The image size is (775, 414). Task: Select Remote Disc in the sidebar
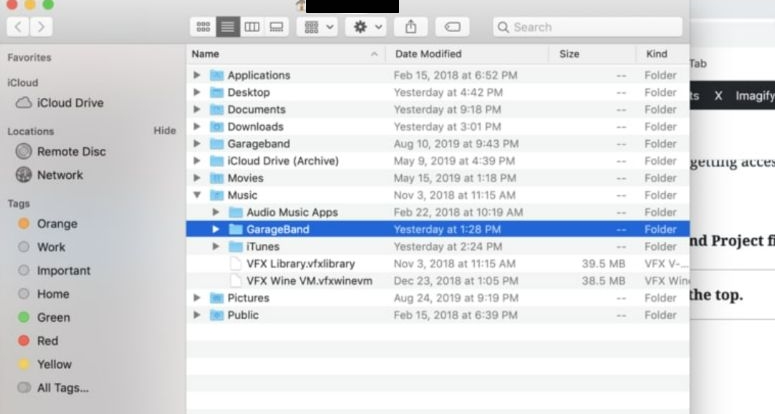pyautogui.click(x=70, y=151)
